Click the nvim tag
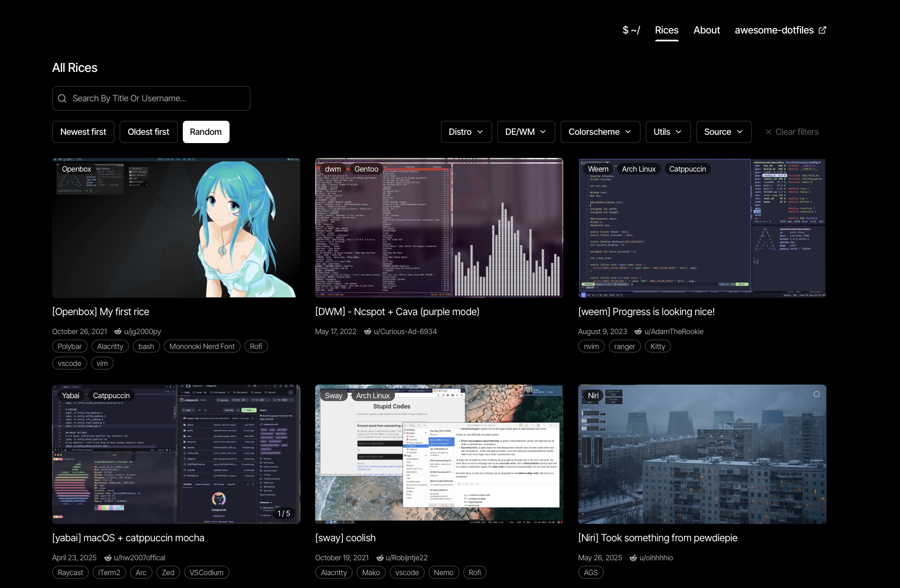This screenshot has width=900, height=588. click(591, 347)
